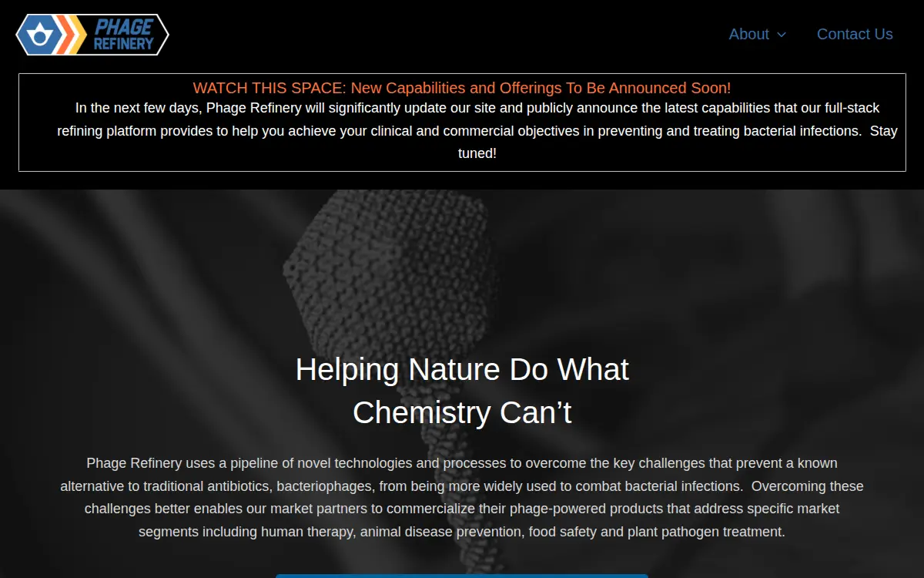
Task: Go to the Contact Us page
Action: coord(855,34)
